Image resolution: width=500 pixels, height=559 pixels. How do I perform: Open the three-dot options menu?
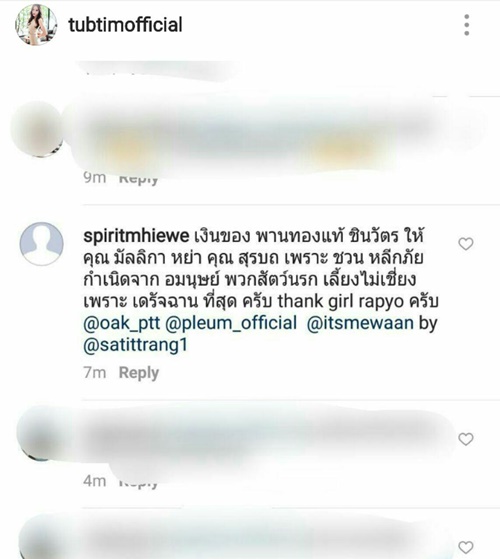pos(467,25)
